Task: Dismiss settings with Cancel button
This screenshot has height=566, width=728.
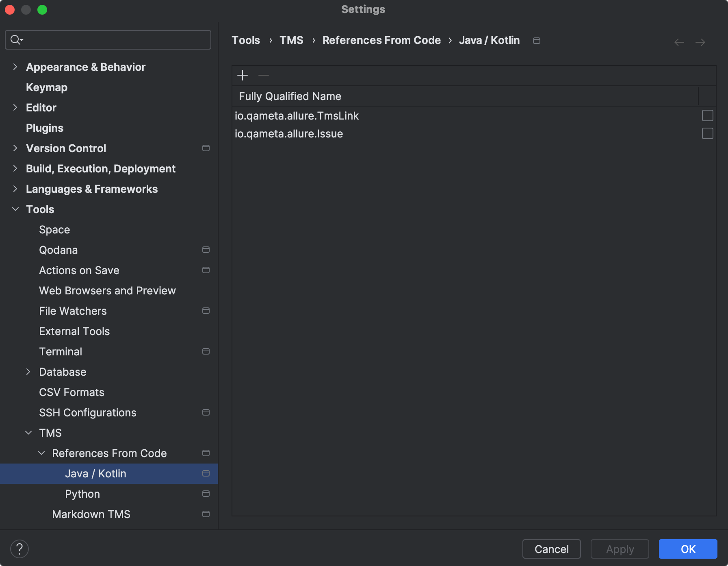Action: [551, 549]
